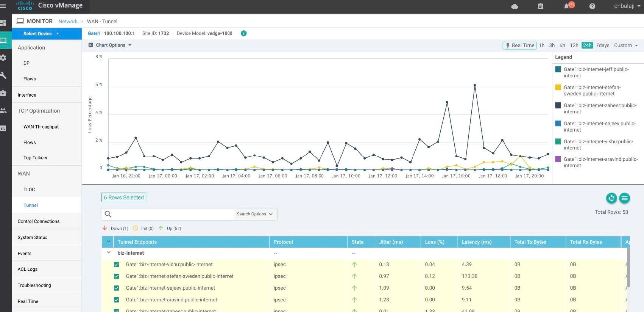Image resolution: width=644 pixels, height=312 pixels.
Task: Open chbalaji user menu
Action: click(x=627, y=6)
